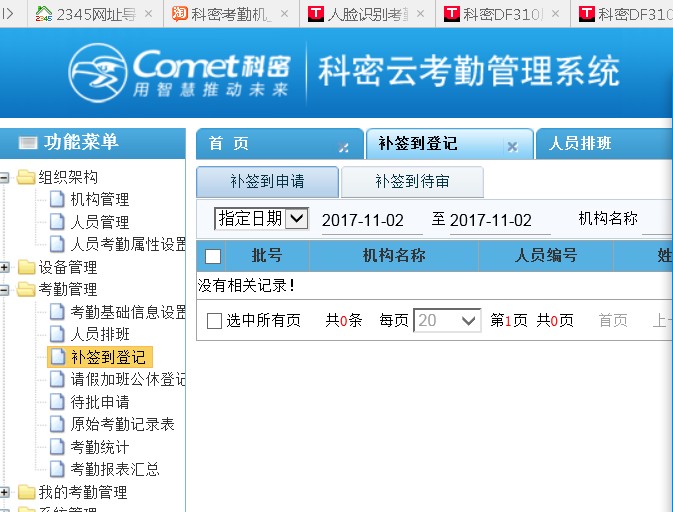This screenshot has height=512, width=673.
Task: Click the 待批申请 page icon
Action: click(x=57, y=402)
